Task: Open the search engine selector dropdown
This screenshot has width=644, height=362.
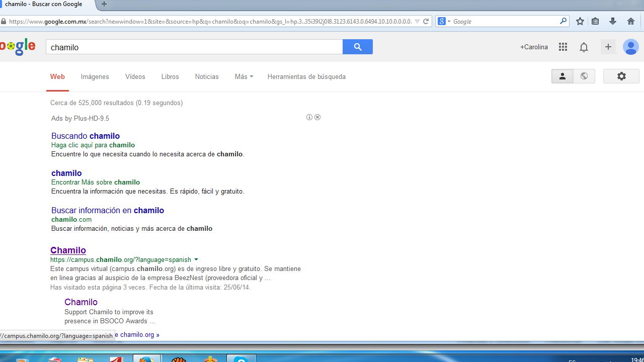Action: click(444, 22)
